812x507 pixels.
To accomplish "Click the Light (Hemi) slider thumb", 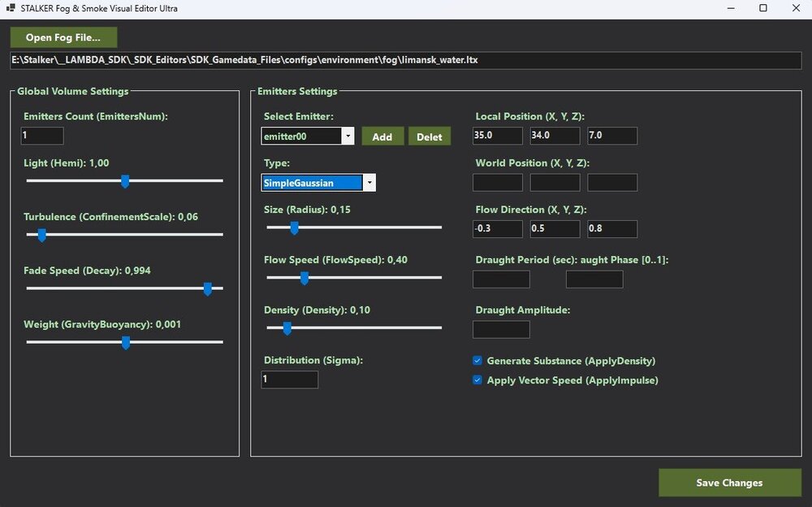I will tap(125, 181).
